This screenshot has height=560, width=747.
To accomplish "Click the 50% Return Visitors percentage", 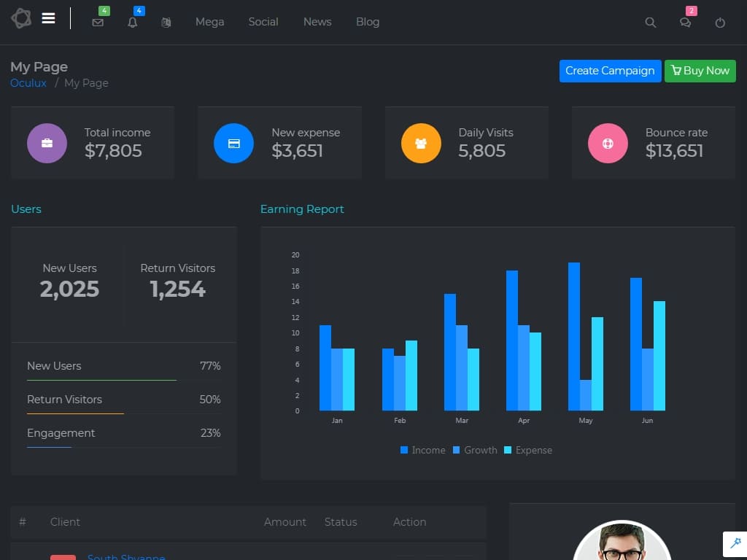I will pos(209,400).
